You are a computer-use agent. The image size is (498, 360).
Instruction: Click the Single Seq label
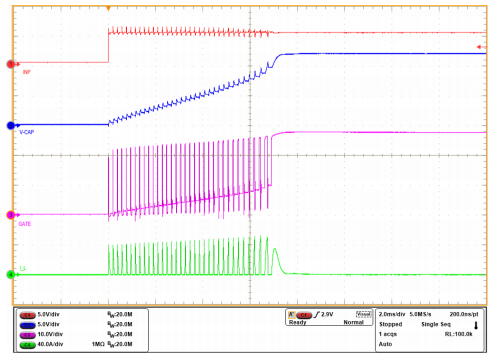point(436,324)
